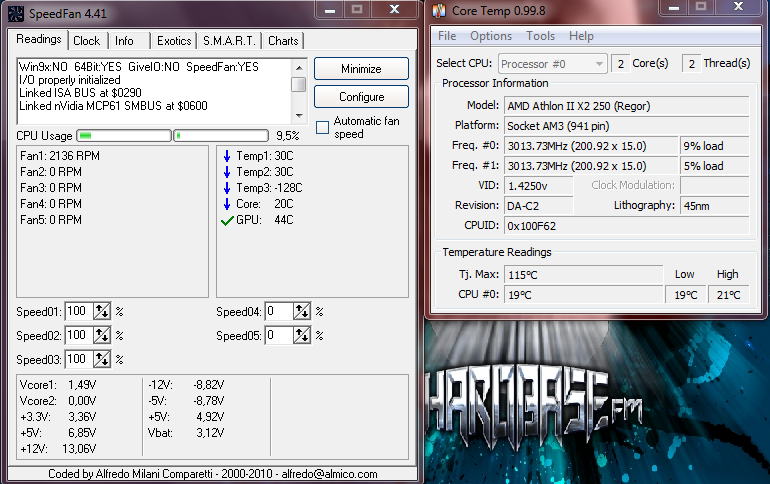The image size is (770, 484).
Task: Switch to the Charts tab
Action: (283, 41)
